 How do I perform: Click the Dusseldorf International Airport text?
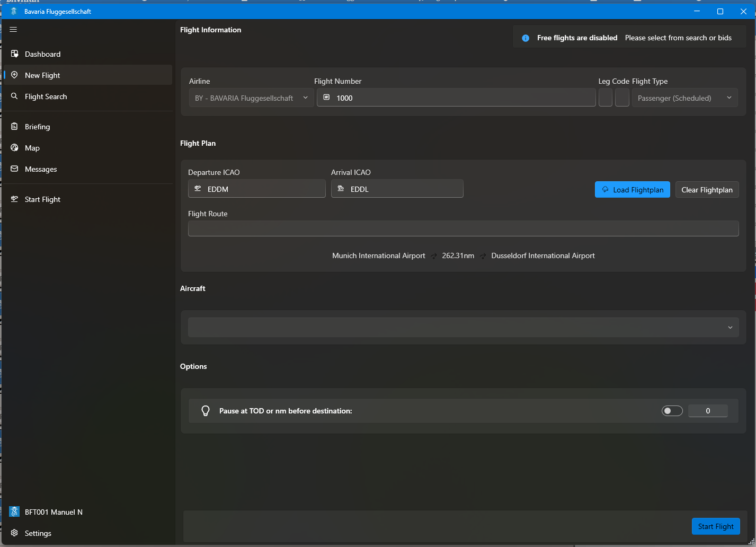click(543, 255)
